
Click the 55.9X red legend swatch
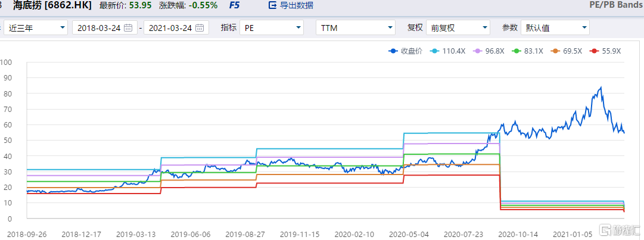pyautogui.click(x=593, y=51)
